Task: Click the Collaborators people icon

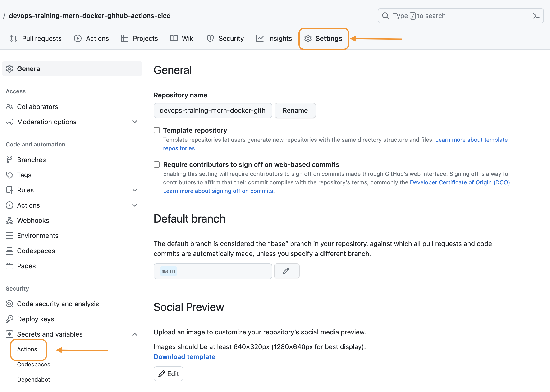Action: point(9,107)
